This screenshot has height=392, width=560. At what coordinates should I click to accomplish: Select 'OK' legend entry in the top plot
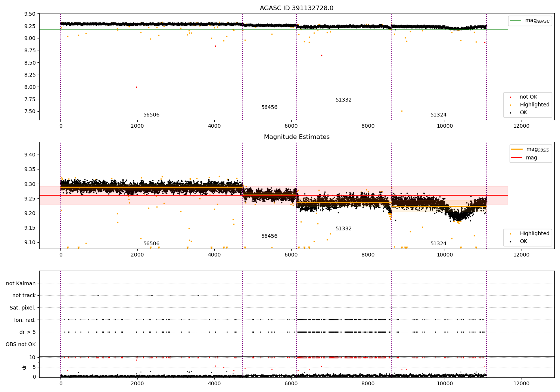[x=523, y=113]
